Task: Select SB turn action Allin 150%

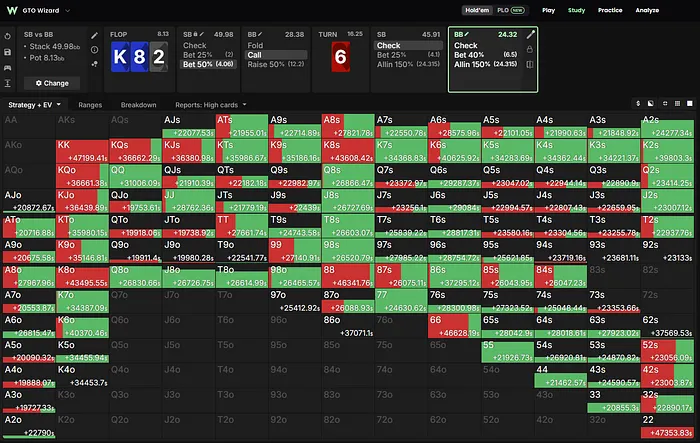Action: [408, 64]
